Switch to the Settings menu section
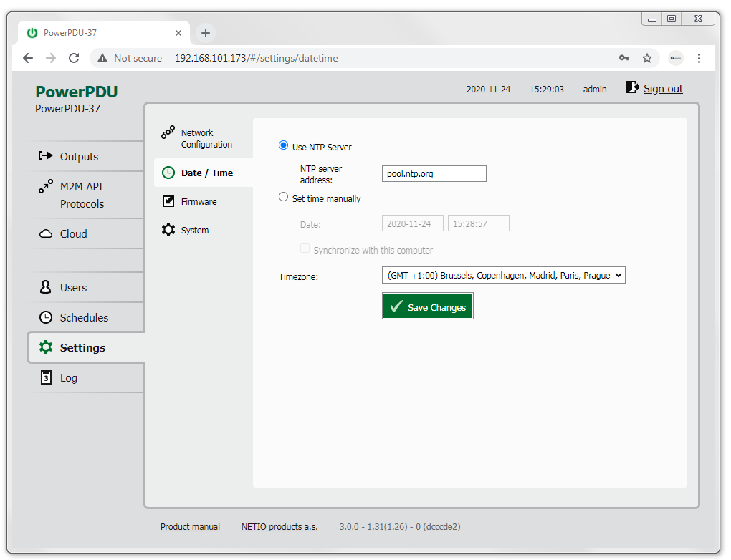 pyautogui.click(x=82, y=347)
